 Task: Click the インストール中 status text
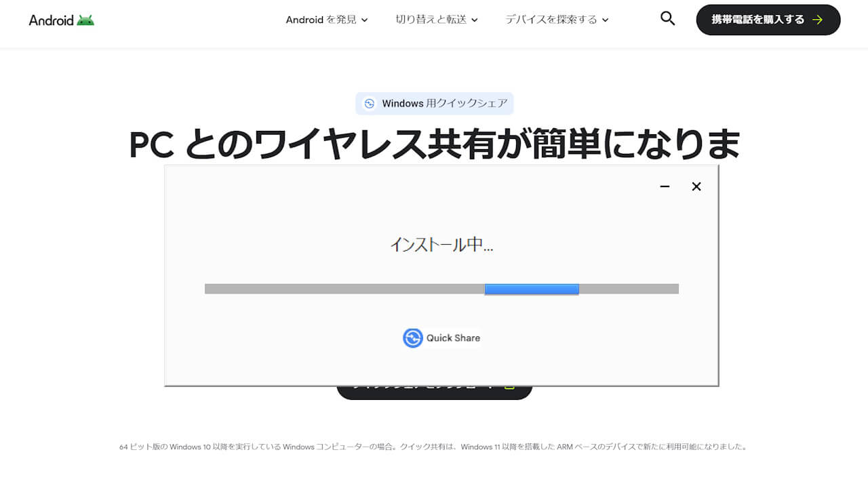point(441,245)
